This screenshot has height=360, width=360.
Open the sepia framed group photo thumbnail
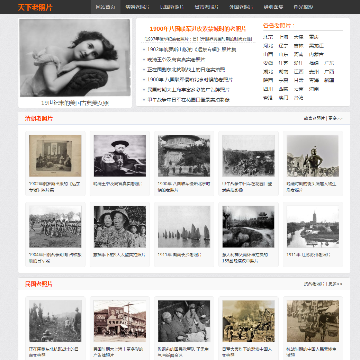55,156
